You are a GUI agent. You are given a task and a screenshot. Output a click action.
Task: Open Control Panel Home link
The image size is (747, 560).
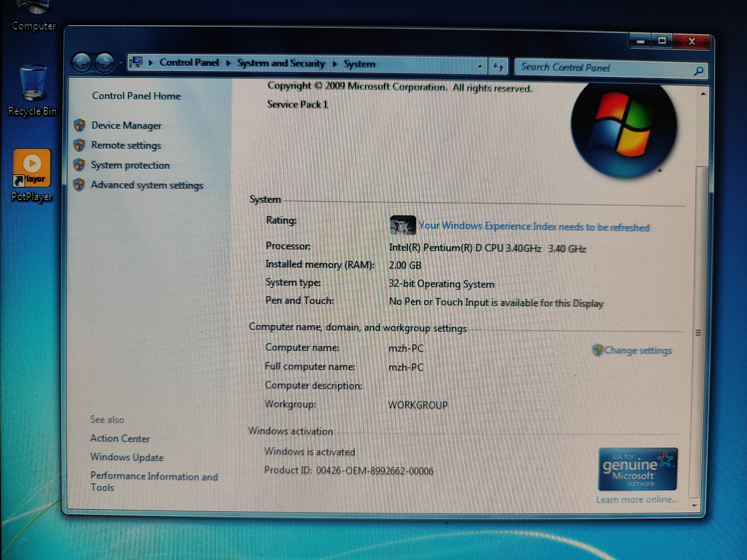tap(137, 96)
